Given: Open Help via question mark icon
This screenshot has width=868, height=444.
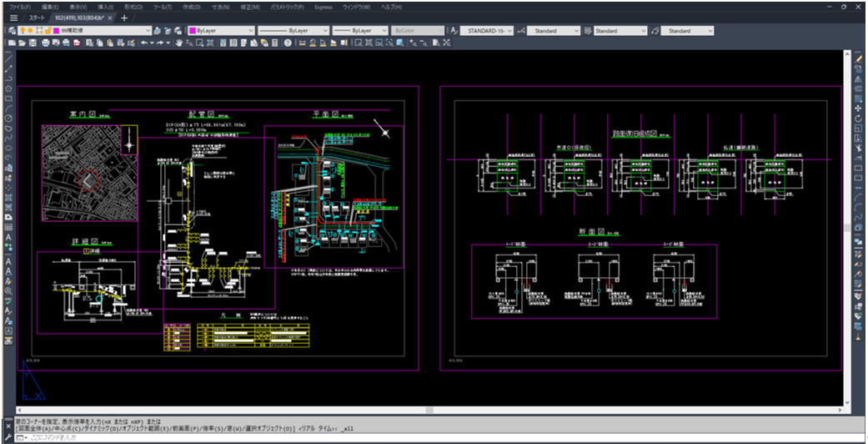Looking at the screenshot, I should pos(288,43).
